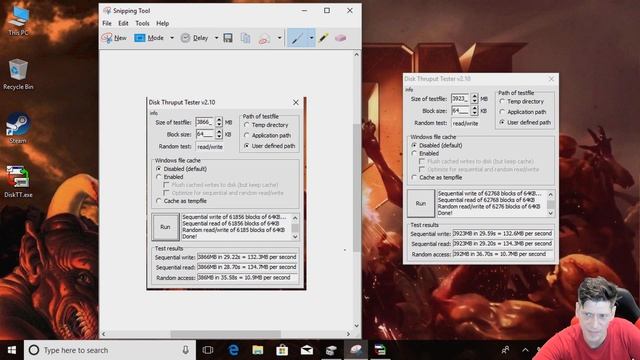Open Mail app from taskbar
Screen dimensions: 640x360
307,350
